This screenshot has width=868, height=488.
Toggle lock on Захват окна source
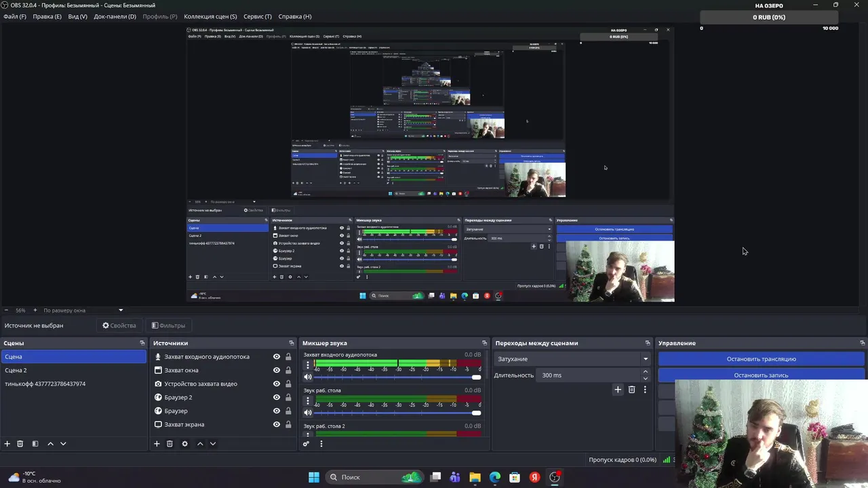288,370
